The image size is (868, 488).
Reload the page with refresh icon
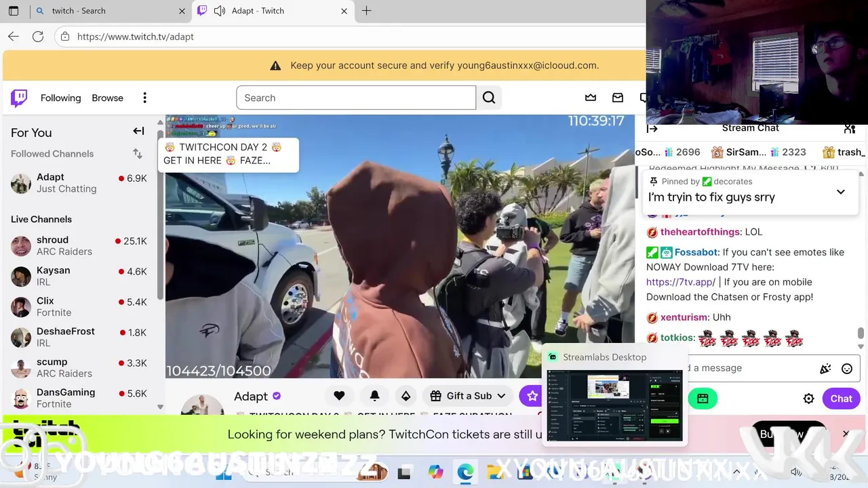38,37
